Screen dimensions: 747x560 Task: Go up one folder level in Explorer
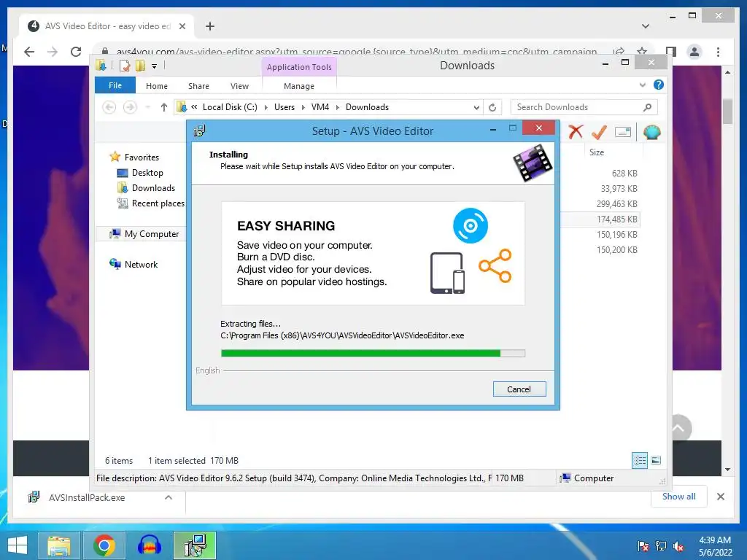point(164,107)
